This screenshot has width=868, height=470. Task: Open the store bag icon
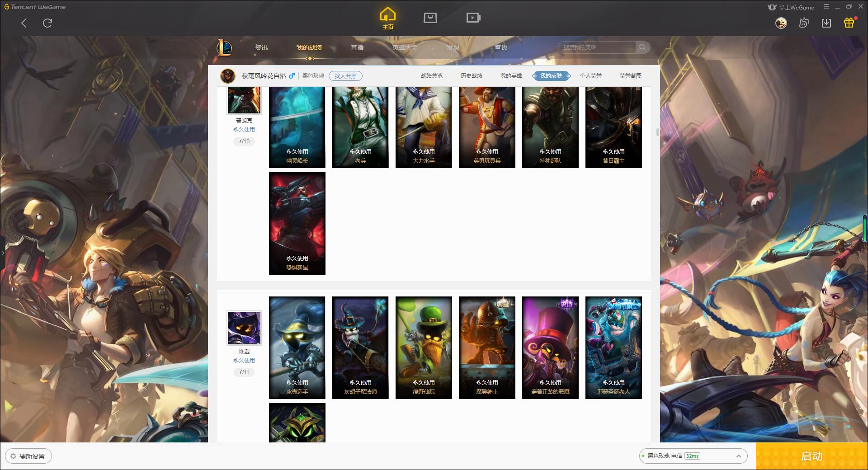pyautogui.click(x=430, y=18)
